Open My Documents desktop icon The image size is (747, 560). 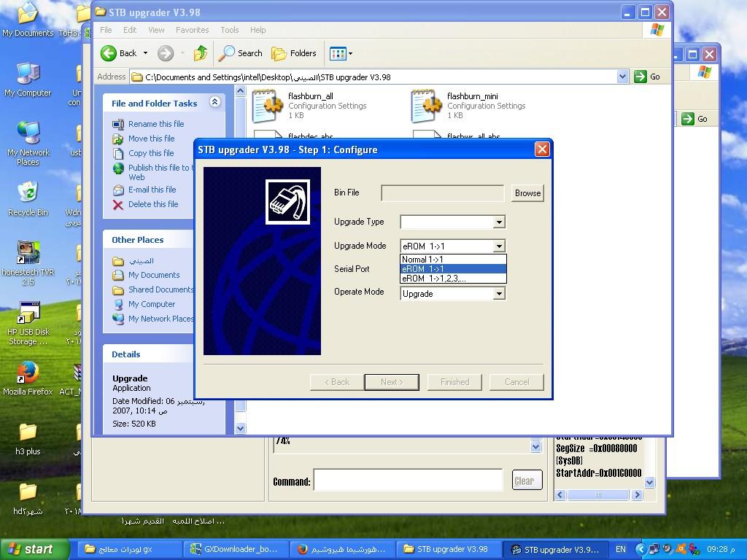28,20
